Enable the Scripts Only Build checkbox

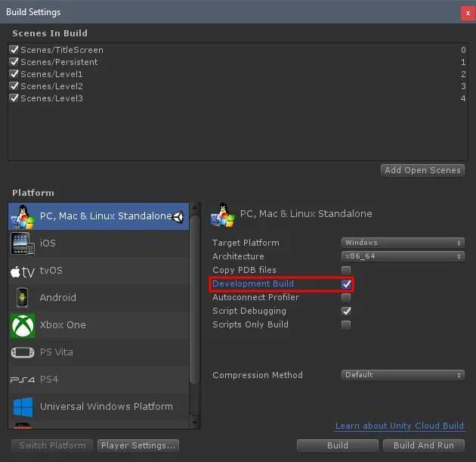click(346, 324)
